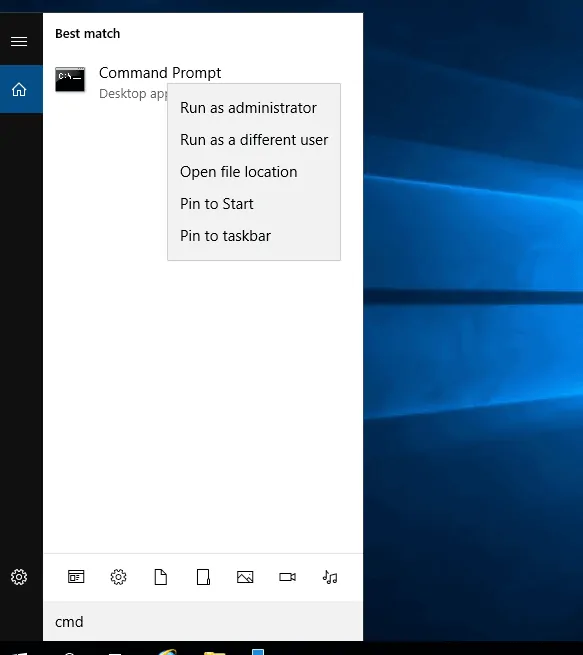
Task: Filter search results by Settings gear
Action: point(118,577)
